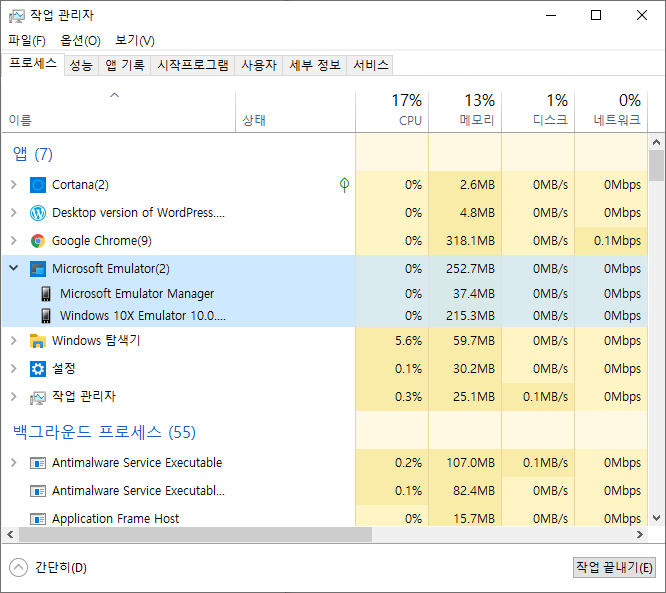Click the Task Manager title bar icon
Screen dimensions: 666x593
pos(17,16)
